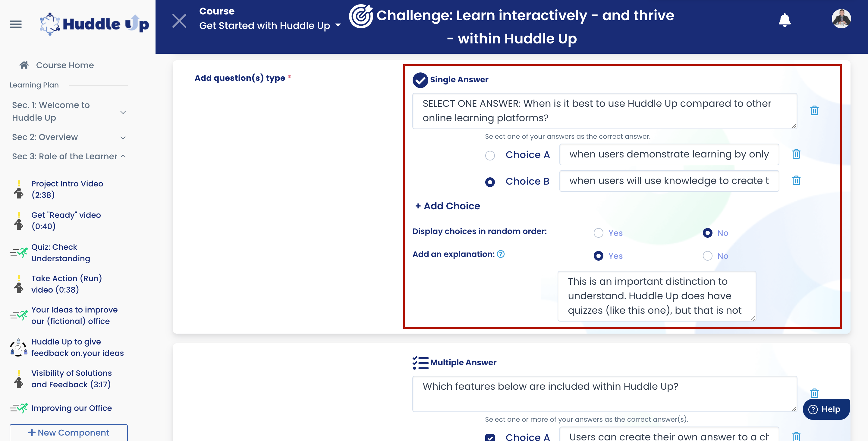868x441 pixels.
Task: Click the notification bell icon
Action: pyautogui.click(x=785, y=20)
